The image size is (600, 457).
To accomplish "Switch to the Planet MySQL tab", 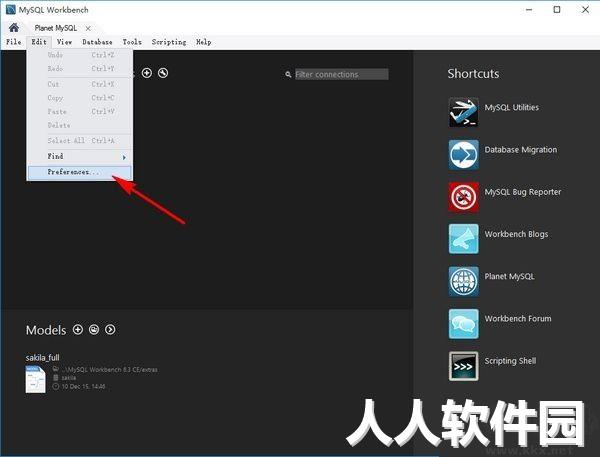I will tap(55, 28).
